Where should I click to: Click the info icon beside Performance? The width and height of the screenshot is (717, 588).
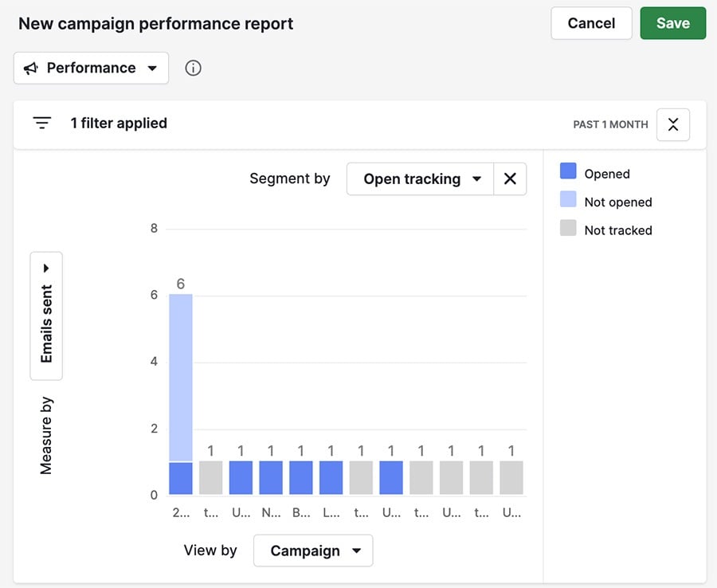[x=193, y=68]
